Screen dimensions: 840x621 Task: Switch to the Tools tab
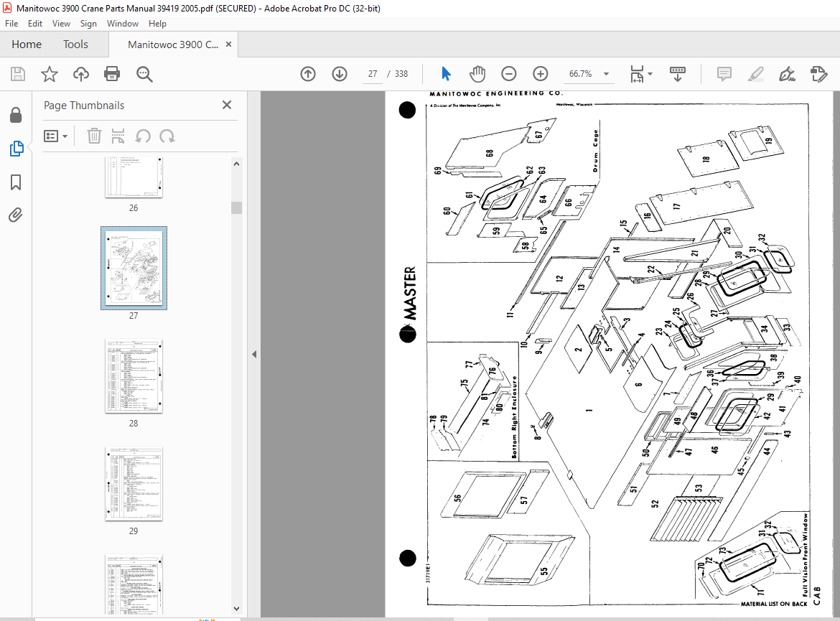click(75, 45)
